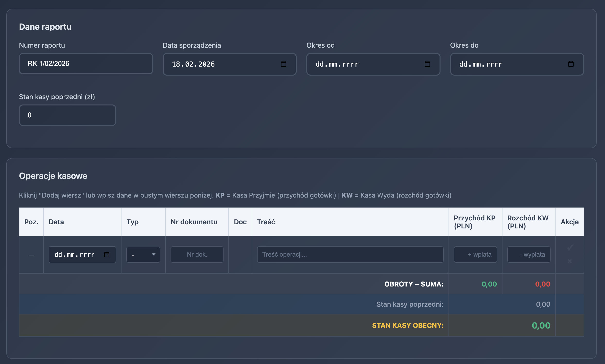Click Okres do date placeholder text
Image resolution: width=605 pixels, height=364 pixels.
pyautogui.click(x=481, y=64)
